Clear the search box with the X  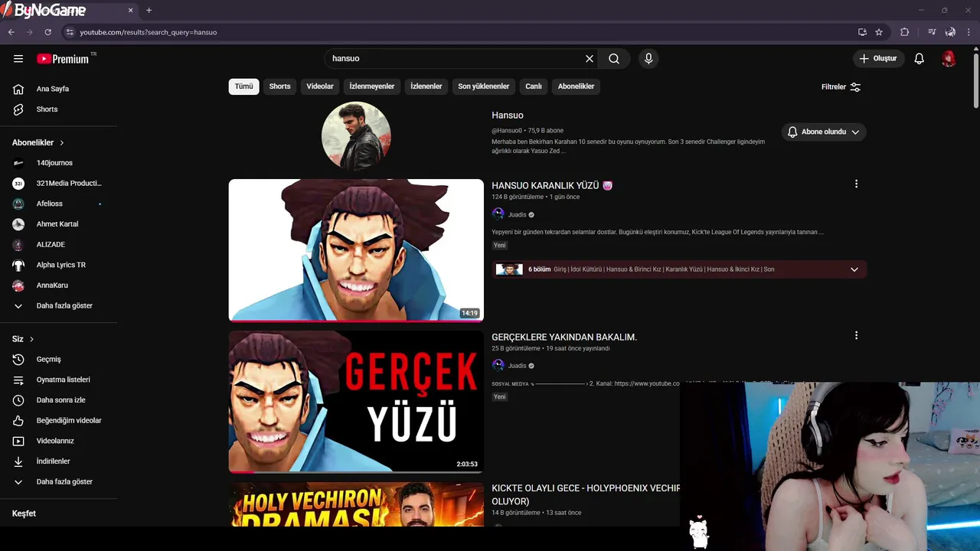590,58
